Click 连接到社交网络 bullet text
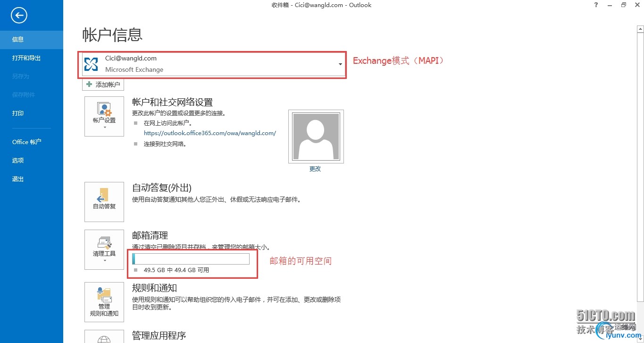This screenshot has height=343, width=644. [165, 144]
